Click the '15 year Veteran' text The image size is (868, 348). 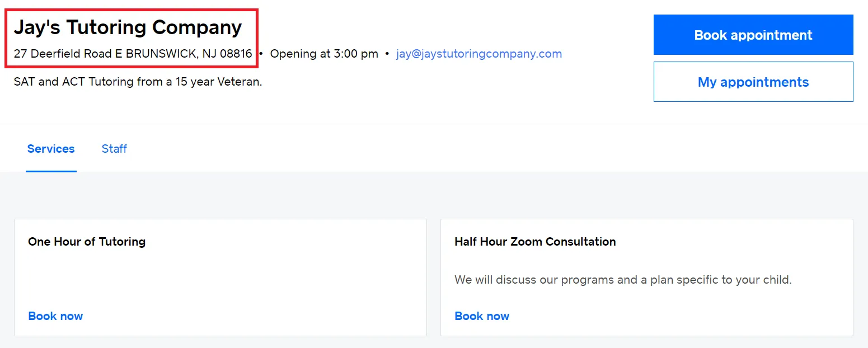pos(223,82)
